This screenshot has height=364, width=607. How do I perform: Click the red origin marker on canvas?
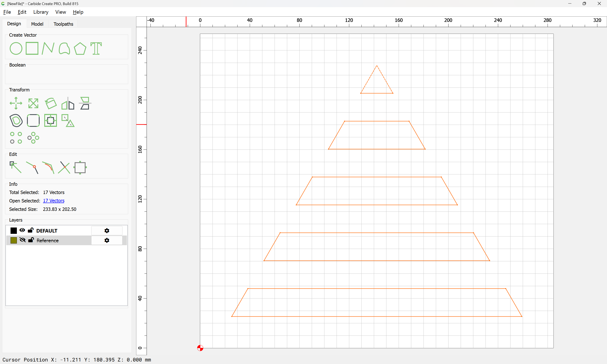point(200,348)
